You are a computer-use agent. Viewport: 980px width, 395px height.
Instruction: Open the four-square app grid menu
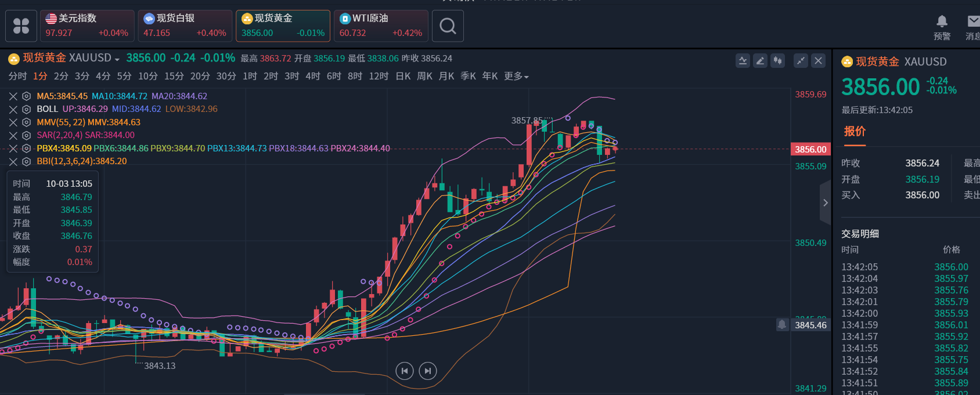click(21, 26)
